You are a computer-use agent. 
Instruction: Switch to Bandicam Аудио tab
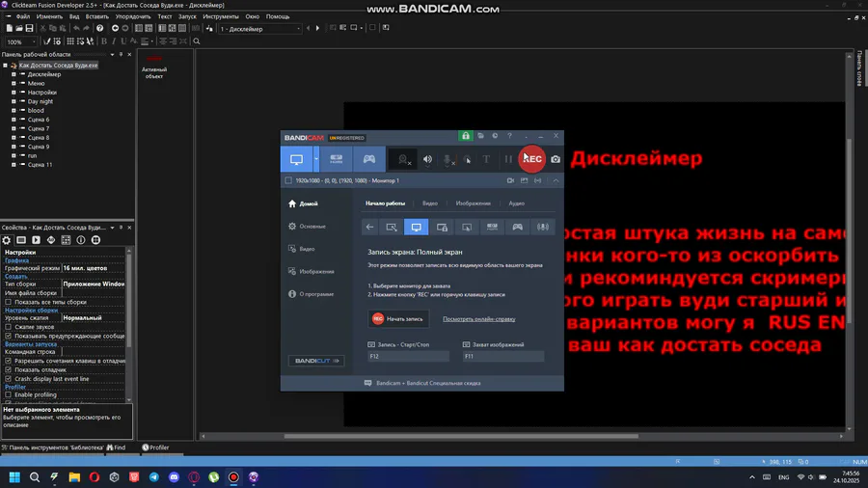(x=517, y=203)
